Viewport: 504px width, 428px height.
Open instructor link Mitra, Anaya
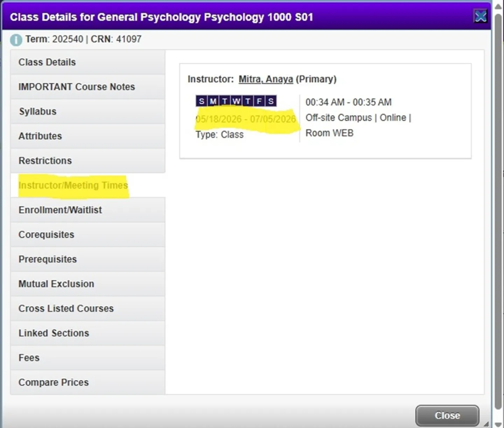tap(265, 79)
